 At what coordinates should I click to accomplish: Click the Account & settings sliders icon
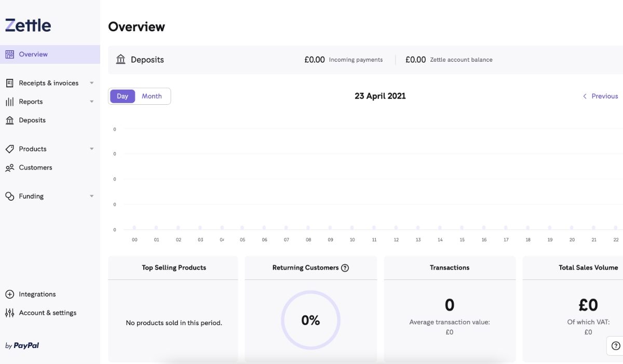(x=9, y=313)
